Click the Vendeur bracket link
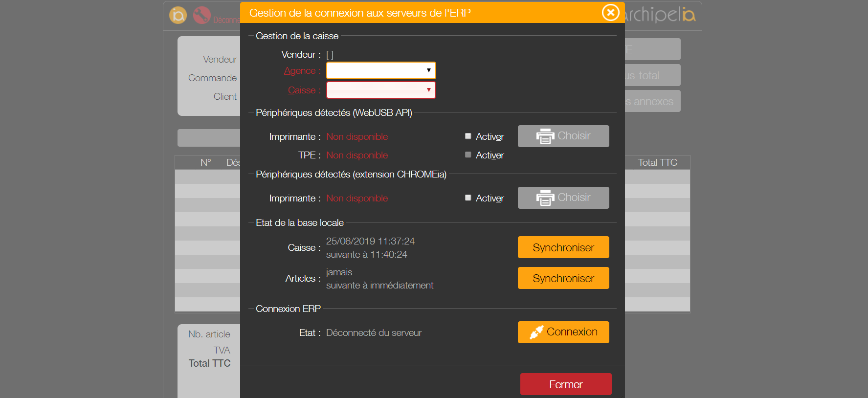Image resolution: width=868 pixels, height=398 pixels. coord(330,55)
